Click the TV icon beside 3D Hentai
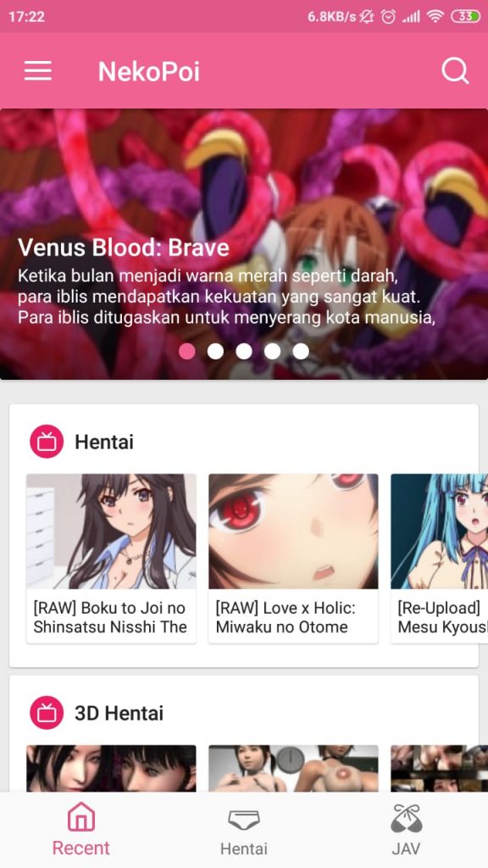488x868 pixels. [x=47, y=712]
